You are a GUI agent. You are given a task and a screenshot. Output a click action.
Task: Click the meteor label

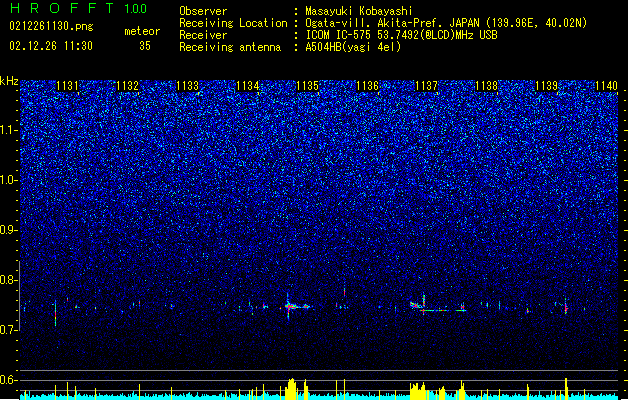point(142,31)
